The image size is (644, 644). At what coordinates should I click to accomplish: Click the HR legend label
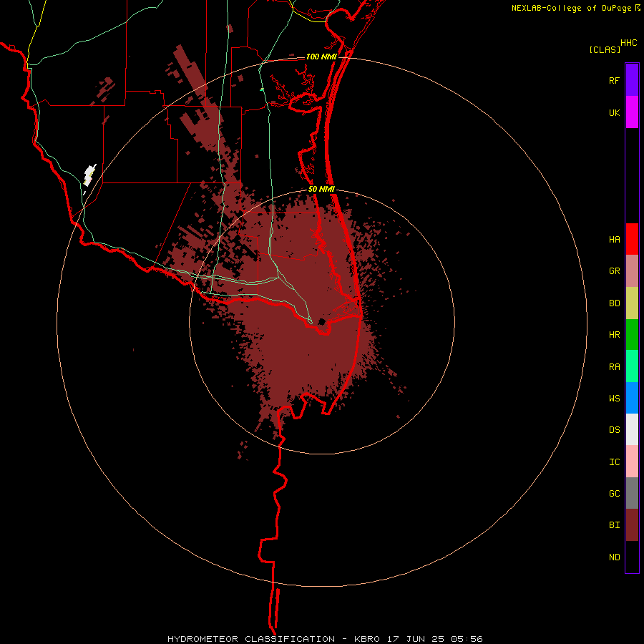(614, 335)
